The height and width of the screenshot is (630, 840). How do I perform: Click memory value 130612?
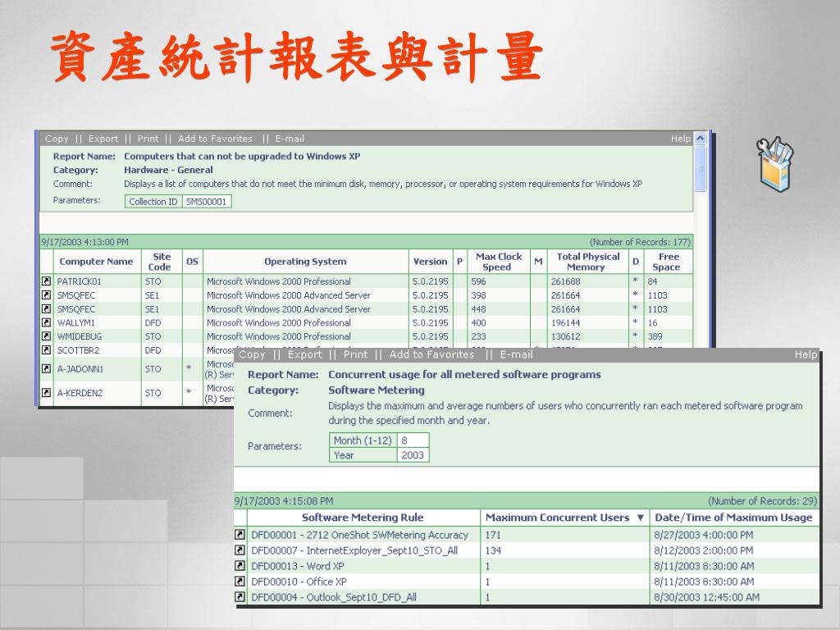click(x=565, y=336)
